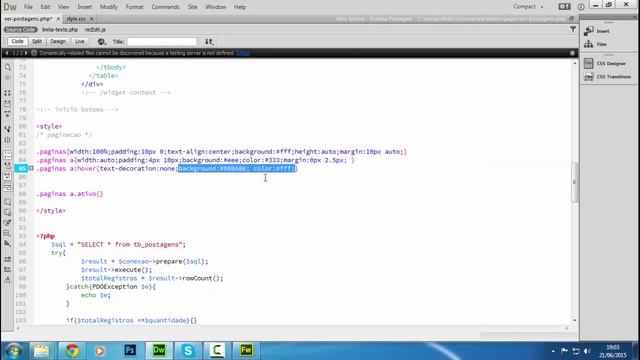Click the Open Documents magnifier toolbar icon
The height and width of the screenshot is (360, 640).
(x=7, y=67)
